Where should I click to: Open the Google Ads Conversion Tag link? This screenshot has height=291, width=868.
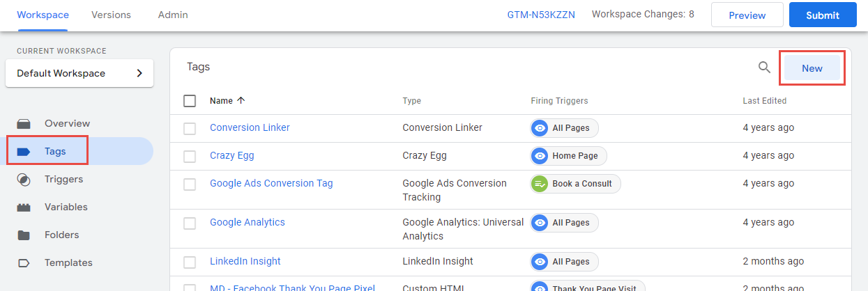coord(271,183)
